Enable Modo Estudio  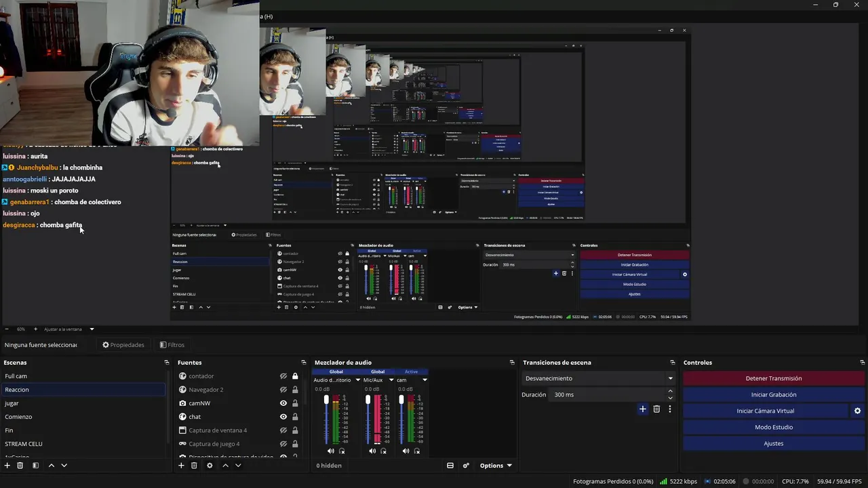(774, 427)
